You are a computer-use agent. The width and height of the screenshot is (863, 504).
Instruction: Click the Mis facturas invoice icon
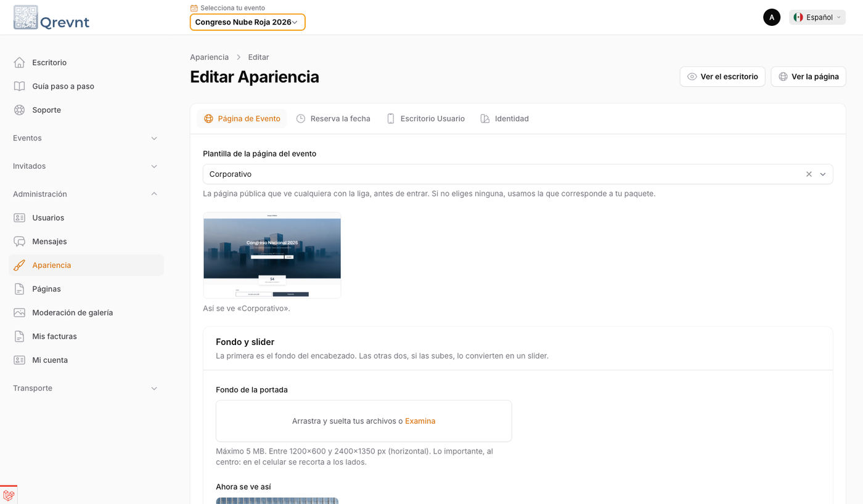click(x=20, y=336)
